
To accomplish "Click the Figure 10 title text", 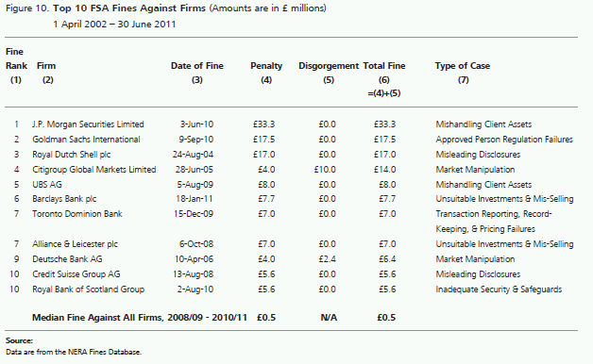I will (x=166, y=8).
